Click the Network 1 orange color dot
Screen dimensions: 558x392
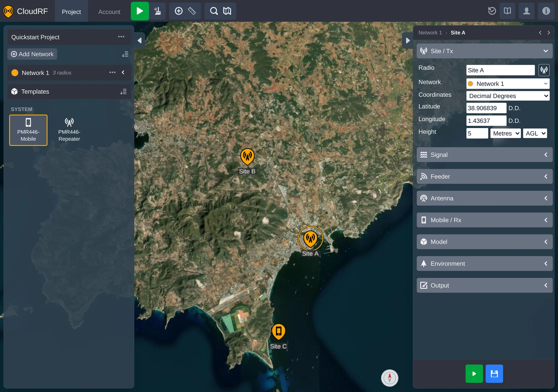(15, 73)
